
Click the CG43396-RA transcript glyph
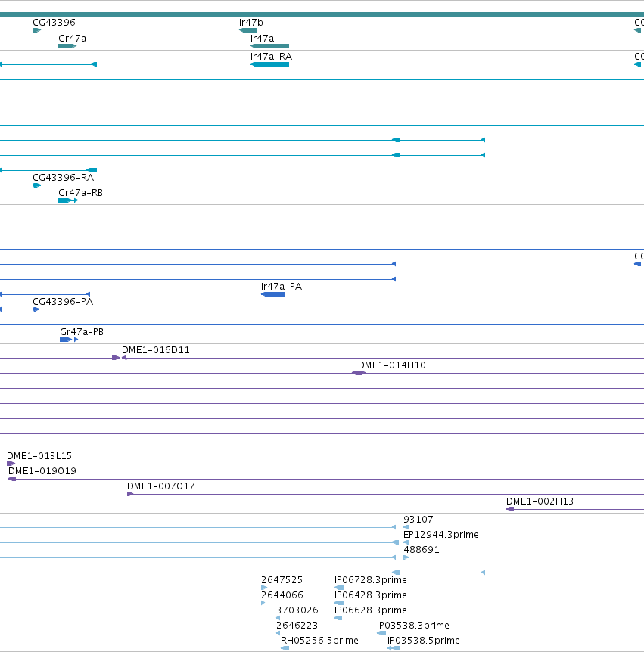point(36,185)
